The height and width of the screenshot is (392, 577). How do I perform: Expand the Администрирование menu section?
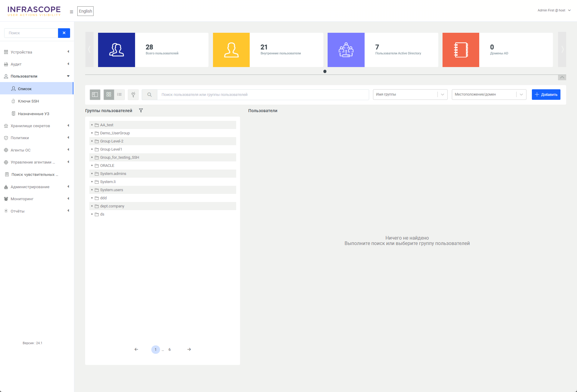(x=37, y=187)
